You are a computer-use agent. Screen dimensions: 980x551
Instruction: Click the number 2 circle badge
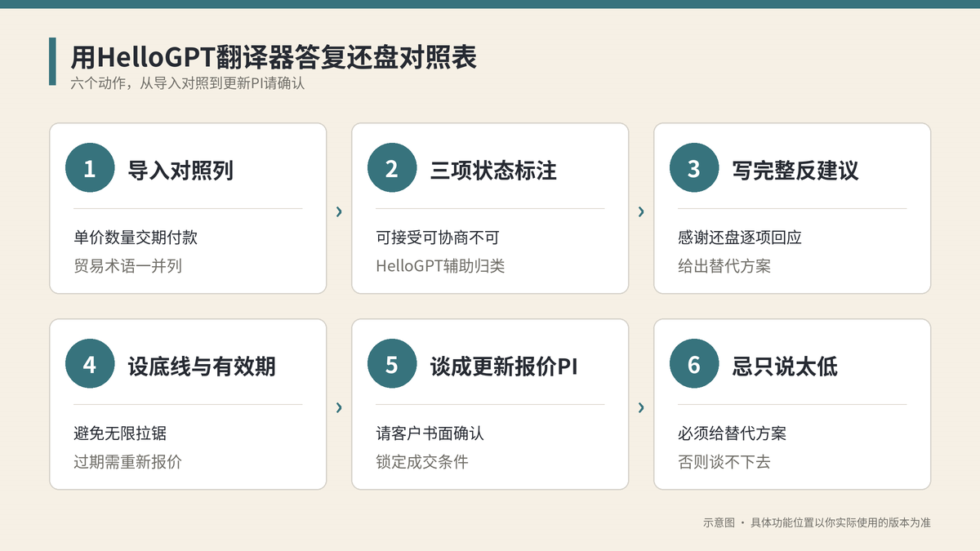click(x=392, y=168)
